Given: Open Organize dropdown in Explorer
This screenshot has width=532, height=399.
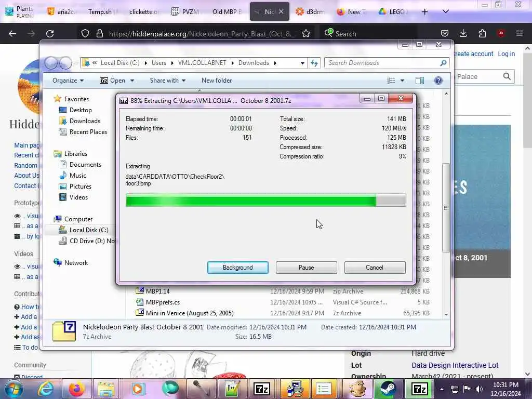Looking at the screenshot, I should [x=68, y=81].
